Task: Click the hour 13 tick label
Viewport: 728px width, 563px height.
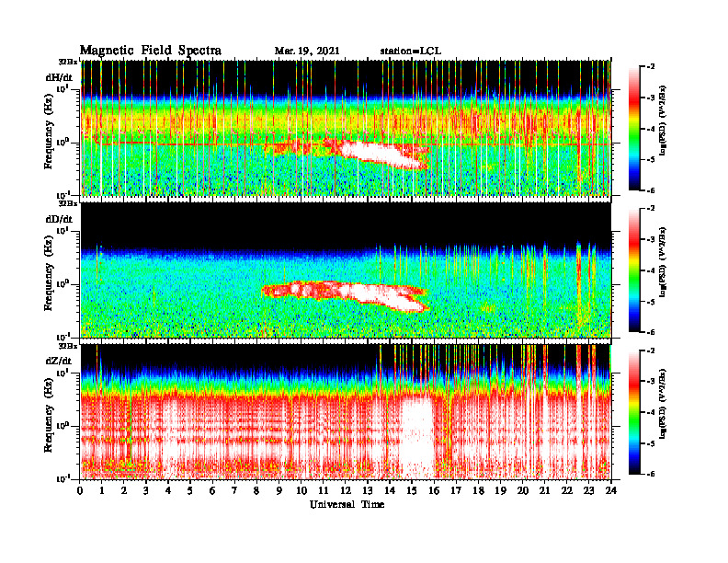Action: [368, 491]
